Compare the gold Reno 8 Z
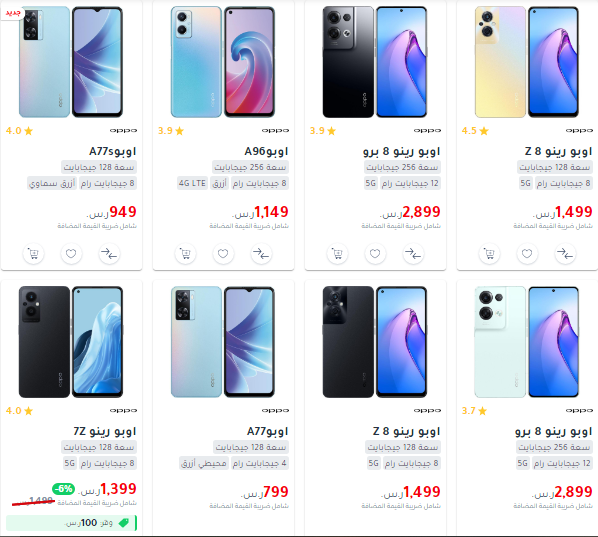This screenshot has height=537, width=598. (x=565, y=254)
